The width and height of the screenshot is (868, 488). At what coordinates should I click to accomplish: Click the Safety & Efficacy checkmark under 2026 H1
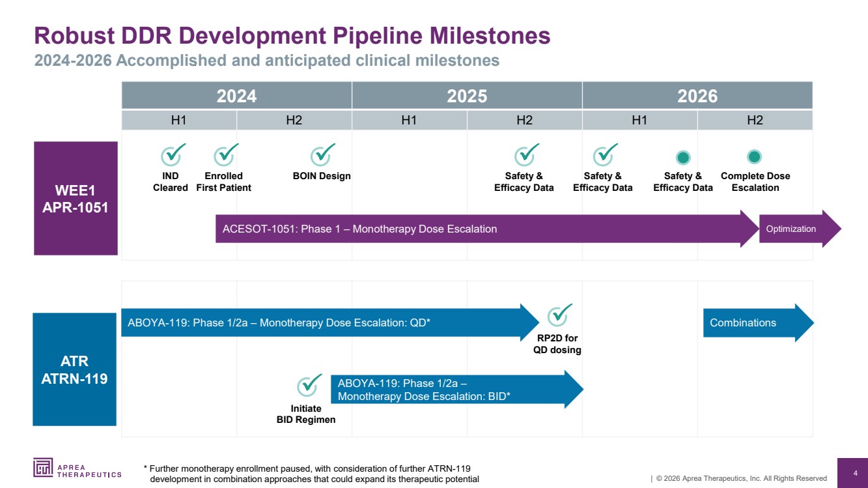[x=604, y=156]
